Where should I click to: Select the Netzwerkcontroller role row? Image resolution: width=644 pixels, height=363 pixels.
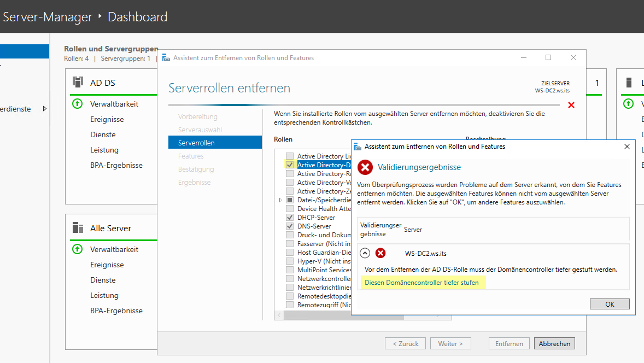[x=324, y=278]
